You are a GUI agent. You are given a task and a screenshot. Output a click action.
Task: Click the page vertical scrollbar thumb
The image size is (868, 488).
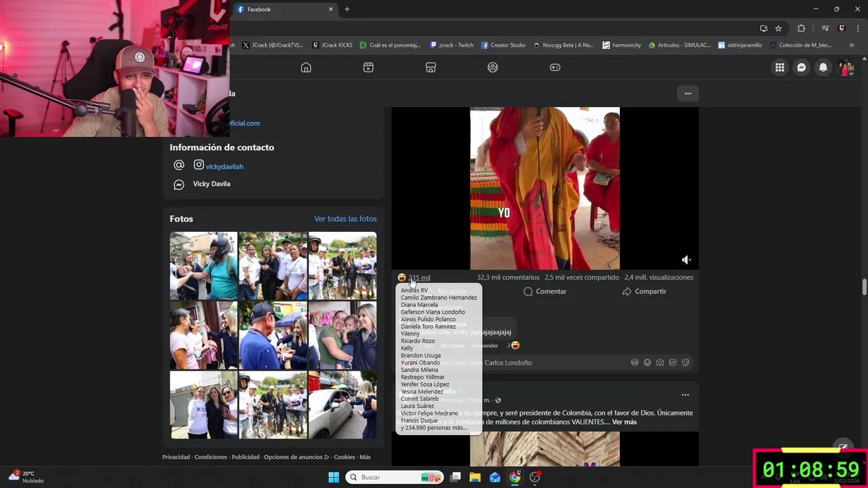864,286
